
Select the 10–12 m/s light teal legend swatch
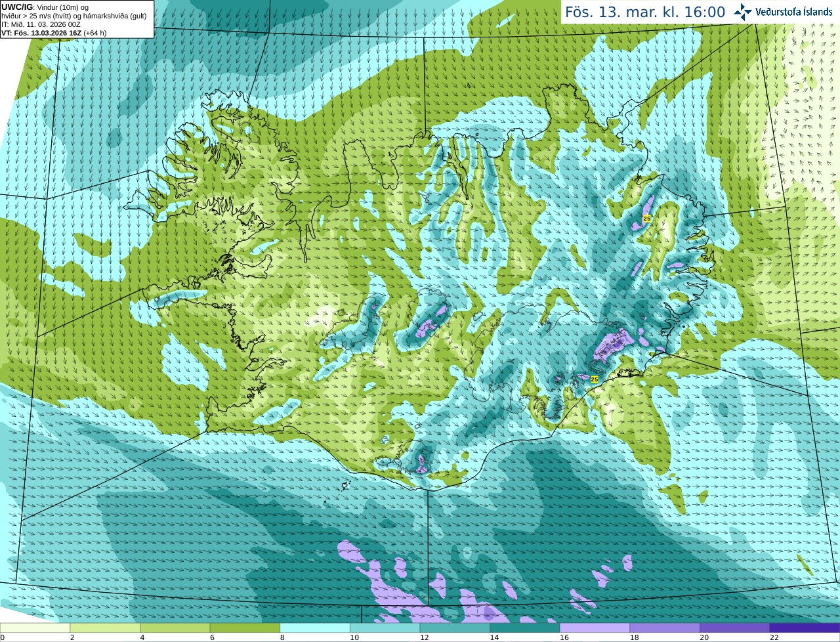pyautogui.click(x=385, y=628)
